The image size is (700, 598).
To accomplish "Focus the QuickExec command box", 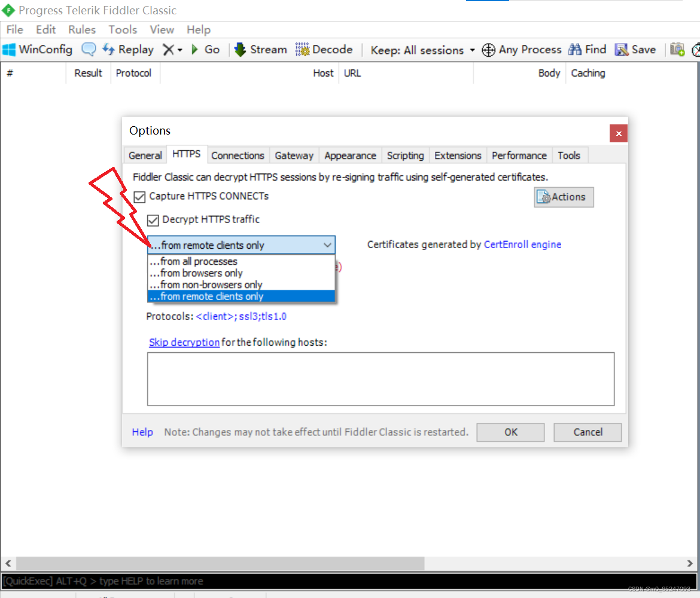I will click(349, 581).
